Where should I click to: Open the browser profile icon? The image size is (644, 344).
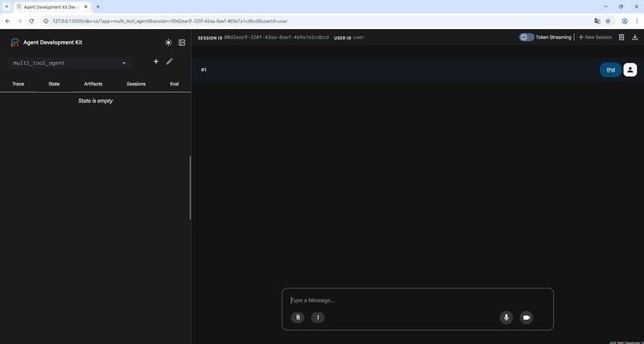tap(625, 21)
